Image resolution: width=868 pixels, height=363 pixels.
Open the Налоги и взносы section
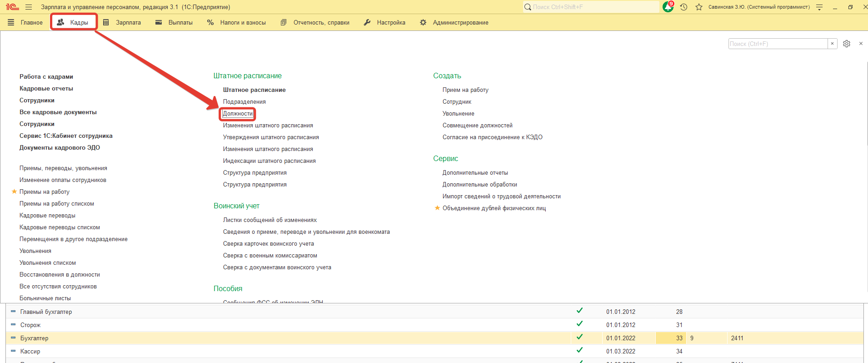[237, 22]
